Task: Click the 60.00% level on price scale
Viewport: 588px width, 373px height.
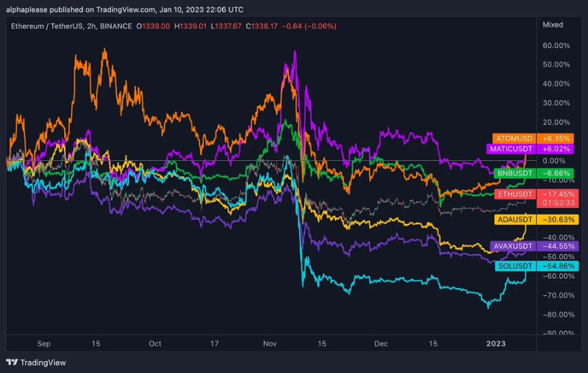Action: 556,46
